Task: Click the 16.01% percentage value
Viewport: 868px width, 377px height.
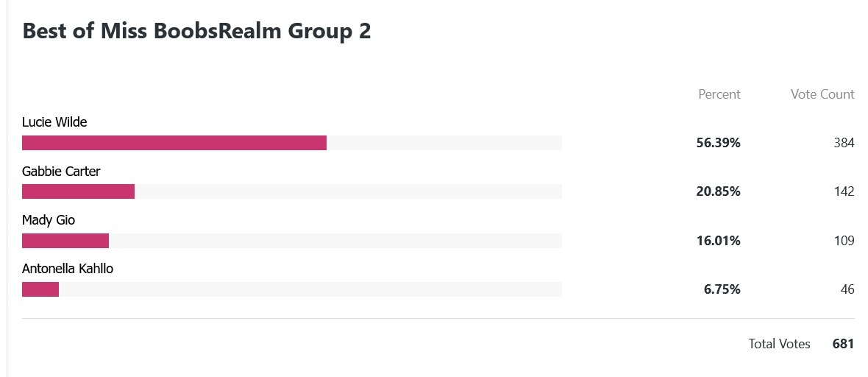Action: (x=718, y=241)
